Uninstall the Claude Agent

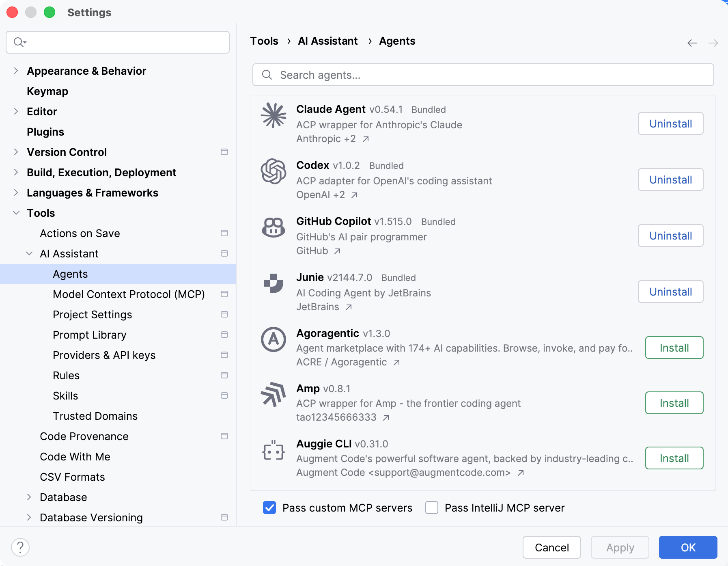(x=670, y=123)
